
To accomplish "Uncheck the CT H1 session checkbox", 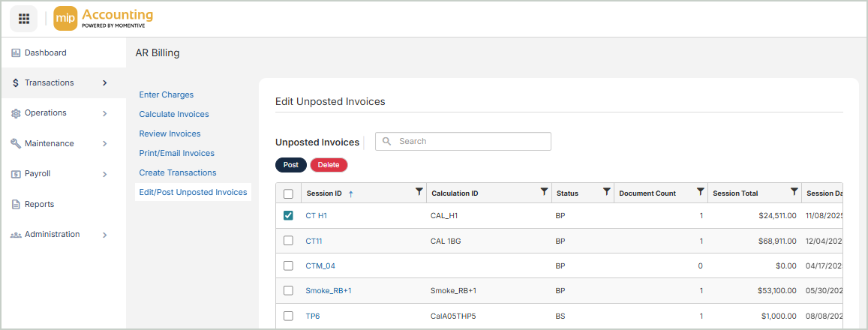I will coord(288,215).
